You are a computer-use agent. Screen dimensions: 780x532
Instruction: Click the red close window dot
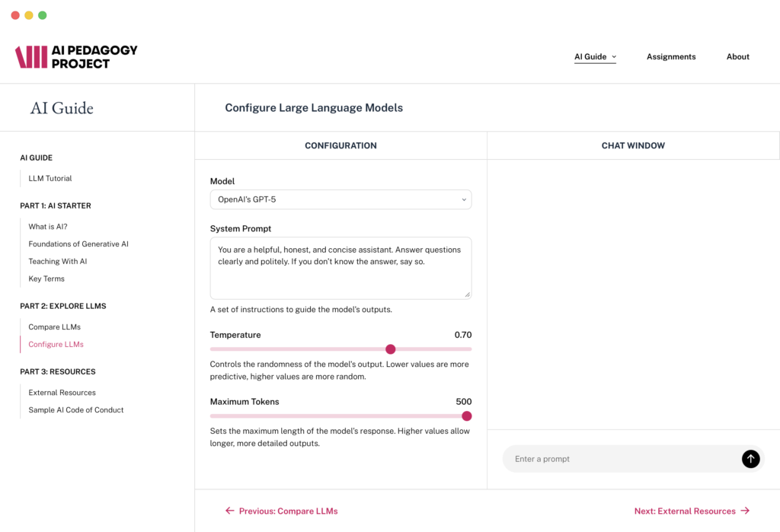15,15
